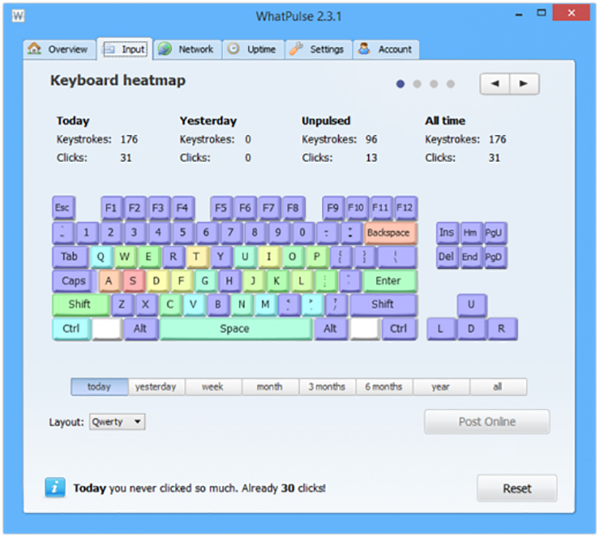The height and width of the screenshot is (537, 600).
Task: Click the green left Shift key
Action: point(81,305)
